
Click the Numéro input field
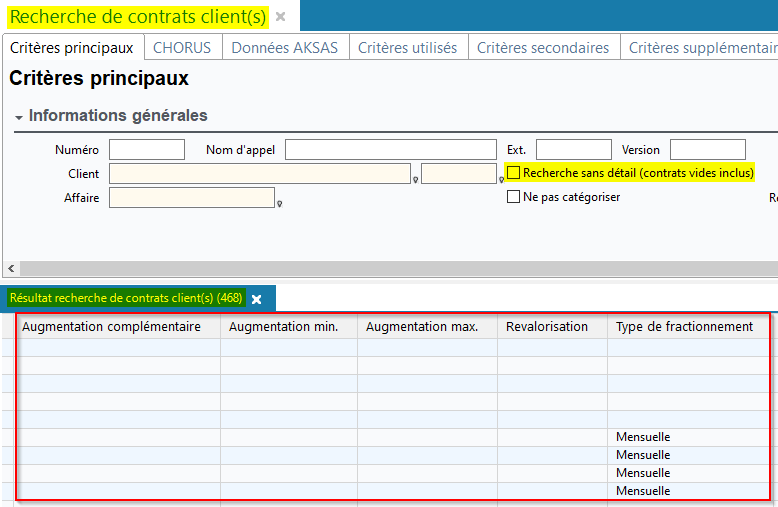147,150
